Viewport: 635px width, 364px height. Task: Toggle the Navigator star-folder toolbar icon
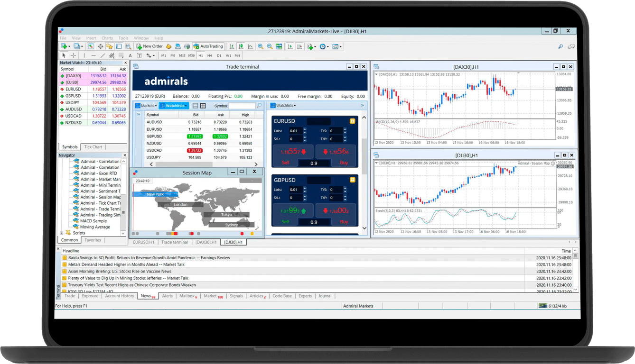click(109, 46)
